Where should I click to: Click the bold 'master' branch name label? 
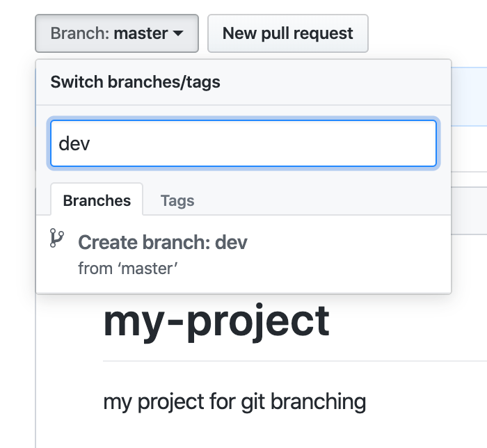pos(141,33)
